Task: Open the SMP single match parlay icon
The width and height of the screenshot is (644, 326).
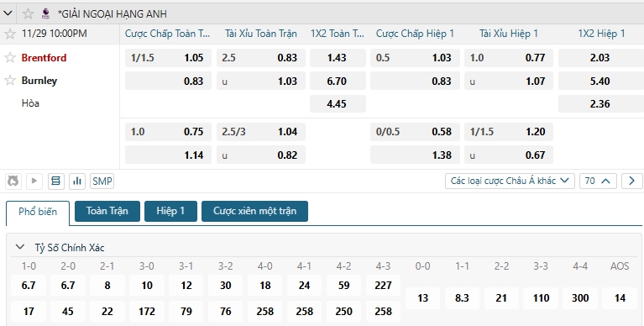Action: [102, 181]
